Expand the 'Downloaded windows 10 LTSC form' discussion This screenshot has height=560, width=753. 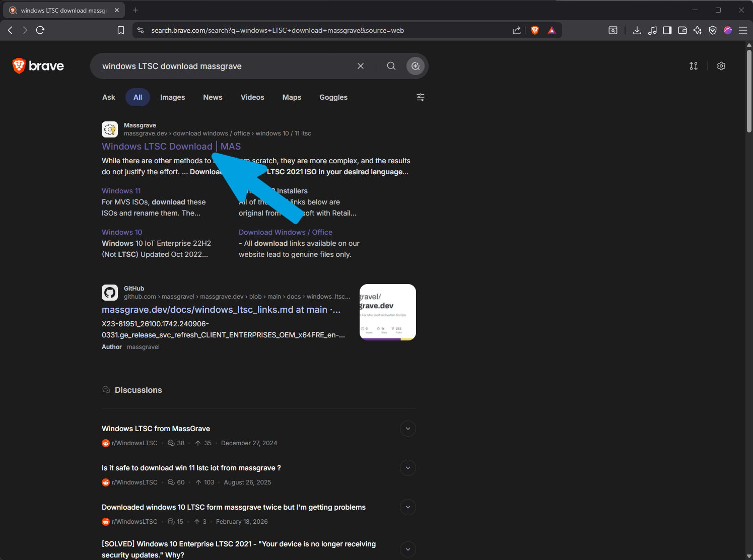point(408,507)
